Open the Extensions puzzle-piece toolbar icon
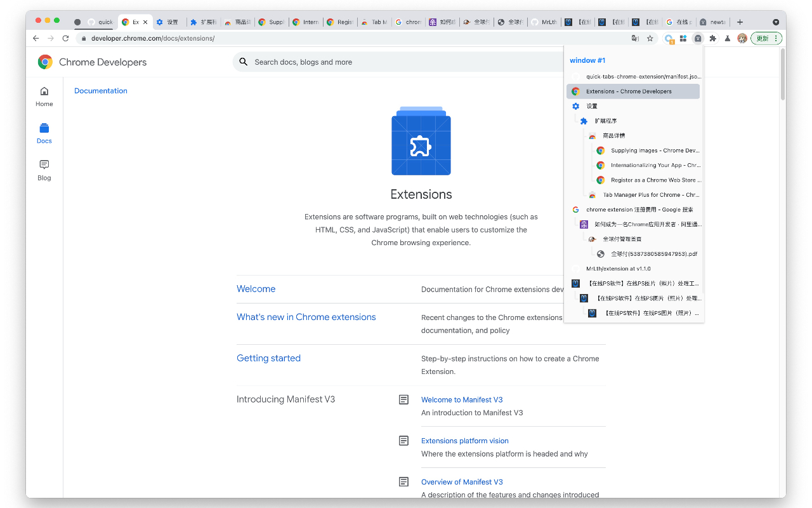The width and height of the screenshot is (812, 508). coord(712,38)
